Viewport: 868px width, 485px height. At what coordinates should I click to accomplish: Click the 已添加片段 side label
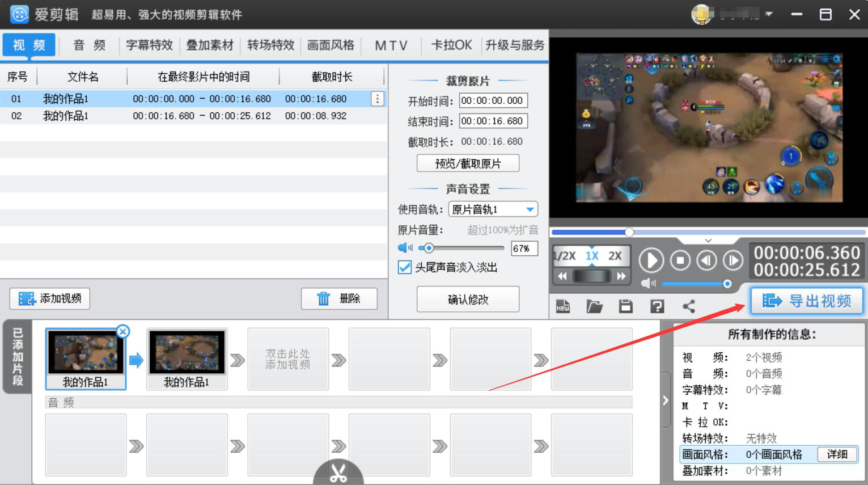click(x=18, y=357)
